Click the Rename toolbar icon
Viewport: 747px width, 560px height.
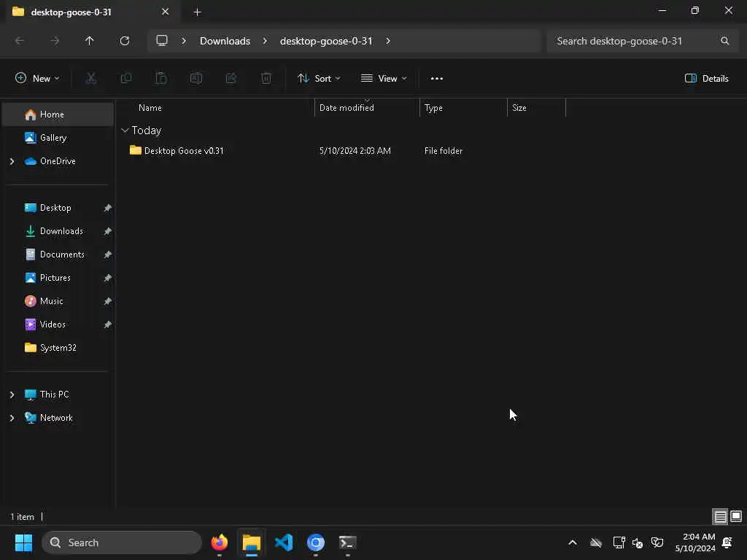[x=196, y=78]
